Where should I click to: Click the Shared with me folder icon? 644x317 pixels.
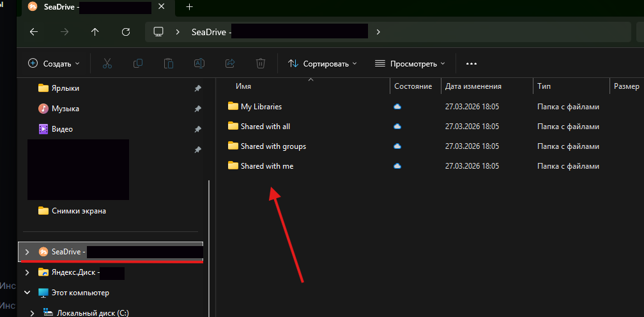[x=233, y=166]
